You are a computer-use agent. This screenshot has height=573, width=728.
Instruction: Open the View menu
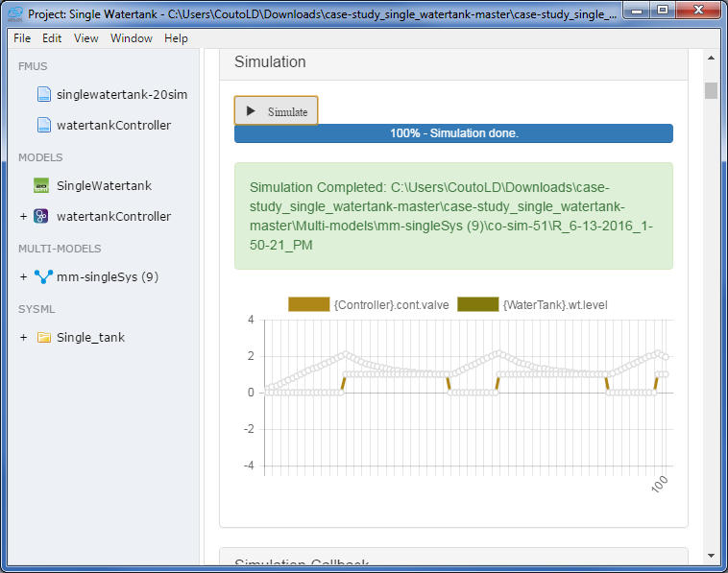[x=85, y=38]
